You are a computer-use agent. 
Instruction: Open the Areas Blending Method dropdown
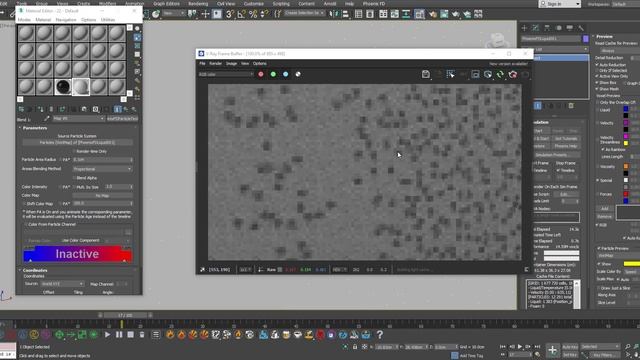(102, 169)
